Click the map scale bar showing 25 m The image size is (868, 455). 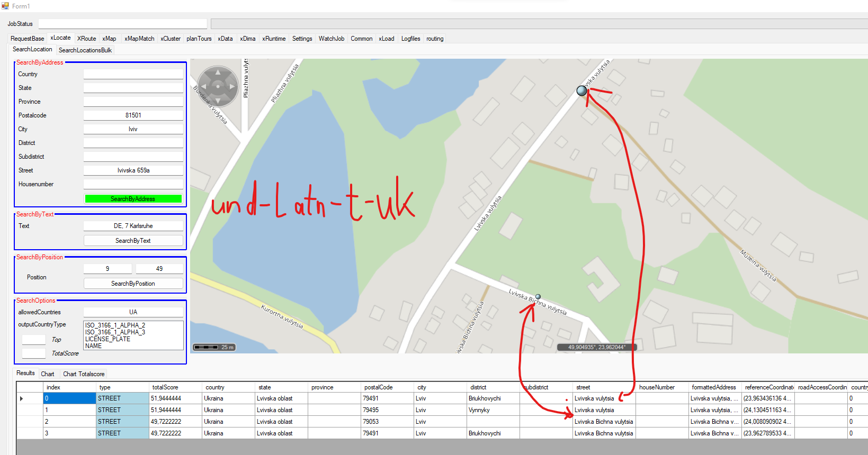213,347
